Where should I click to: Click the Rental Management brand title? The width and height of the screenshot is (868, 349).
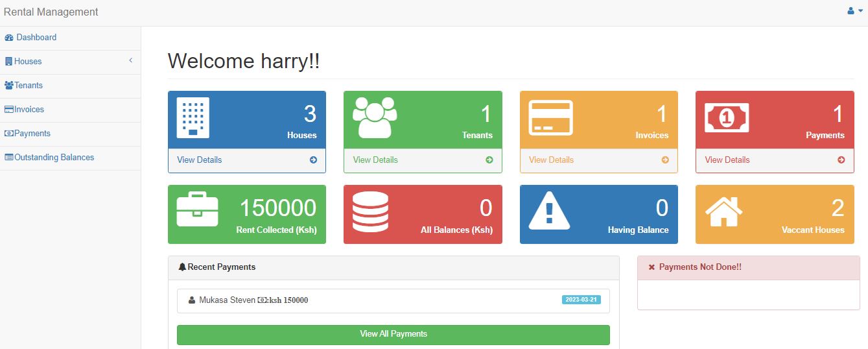point(51,12)
